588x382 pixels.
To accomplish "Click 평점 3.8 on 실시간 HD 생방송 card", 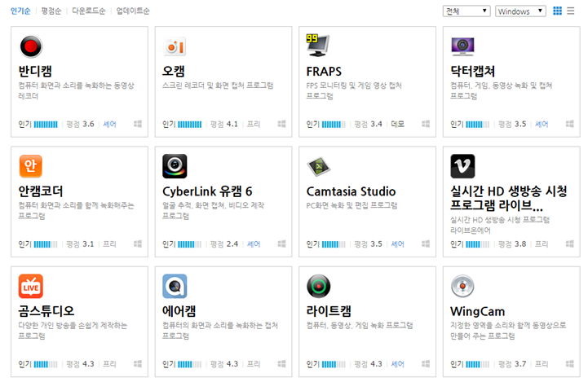I will click(512, 244).
